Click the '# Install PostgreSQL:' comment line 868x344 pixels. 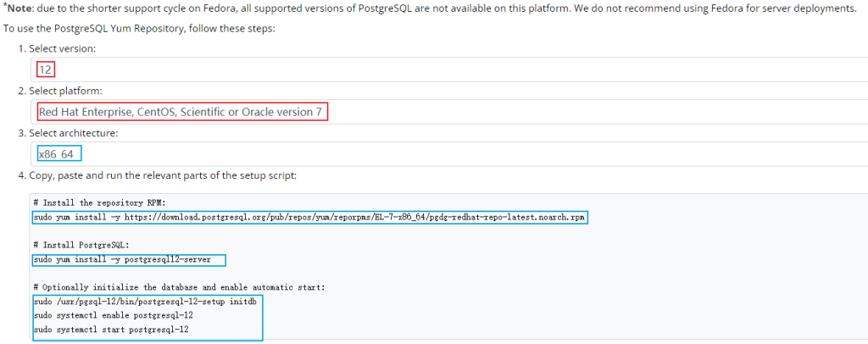(x=81, y=245)
